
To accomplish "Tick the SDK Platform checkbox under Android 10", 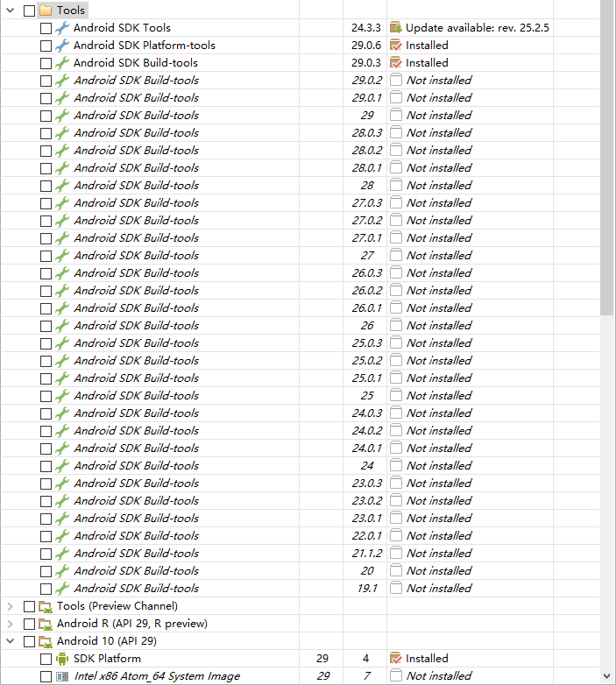I will click(x=46, y=660).
